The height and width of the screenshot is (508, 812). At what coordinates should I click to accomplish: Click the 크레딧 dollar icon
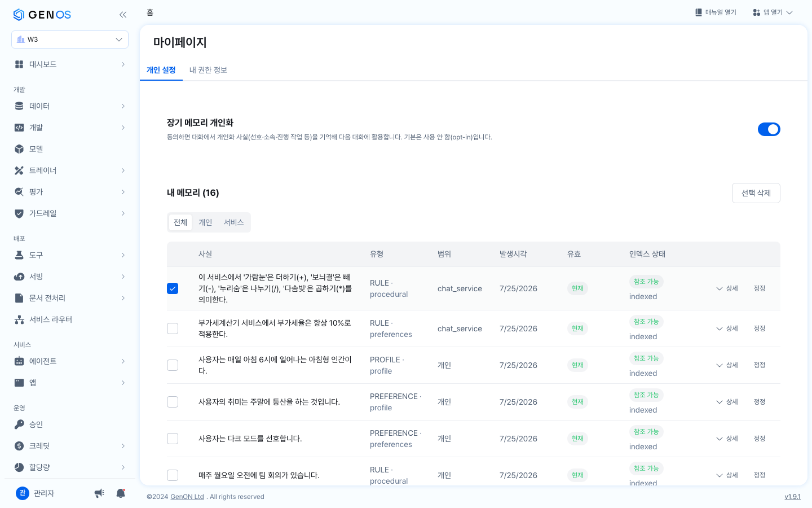click(x=19, y=446)
